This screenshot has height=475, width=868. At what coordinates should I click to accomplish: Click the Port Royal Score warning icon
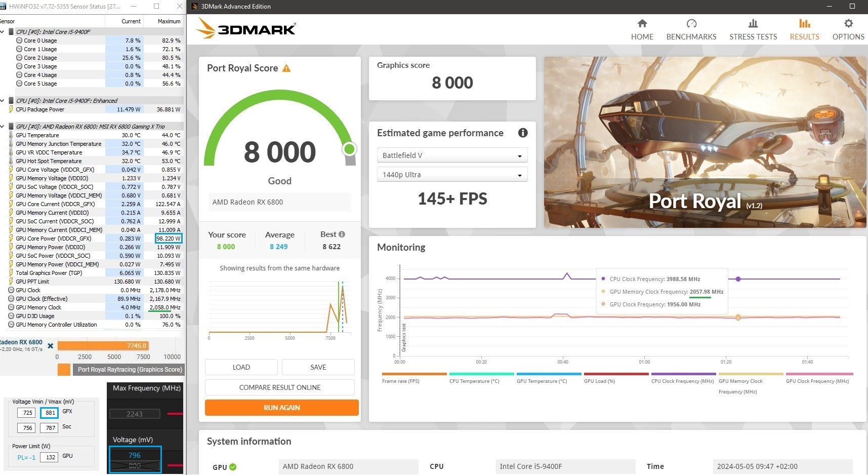[286, 68]
